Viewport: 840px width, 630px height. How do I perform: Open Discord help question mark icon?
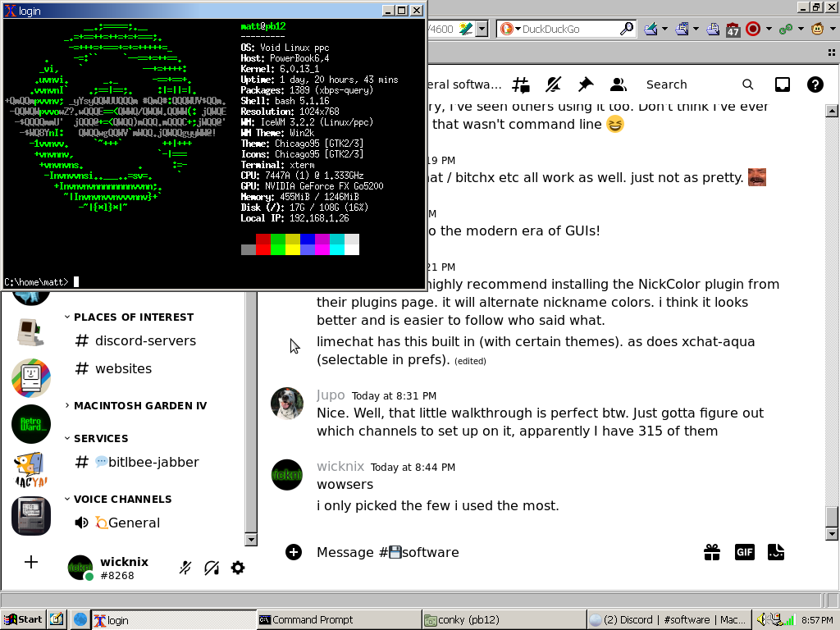pyautogui.click(x=815, y=84)
